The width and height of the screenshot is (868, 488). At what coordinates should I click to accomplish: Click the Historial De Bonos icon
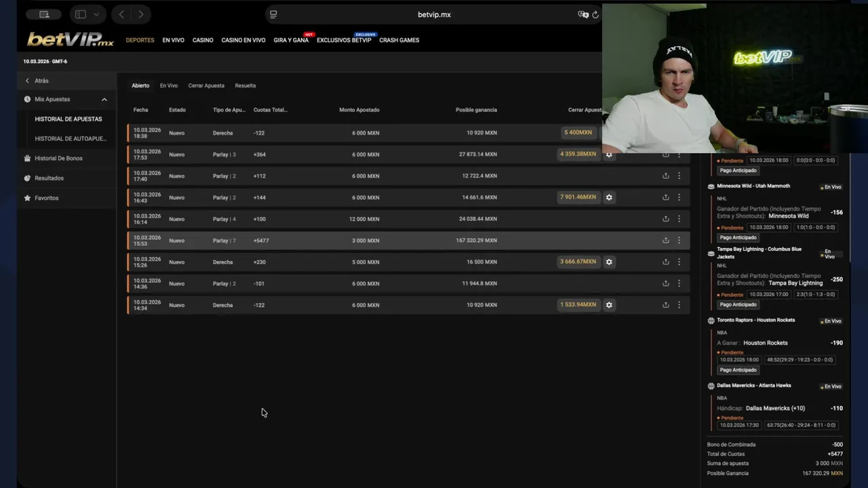(27, 159)
